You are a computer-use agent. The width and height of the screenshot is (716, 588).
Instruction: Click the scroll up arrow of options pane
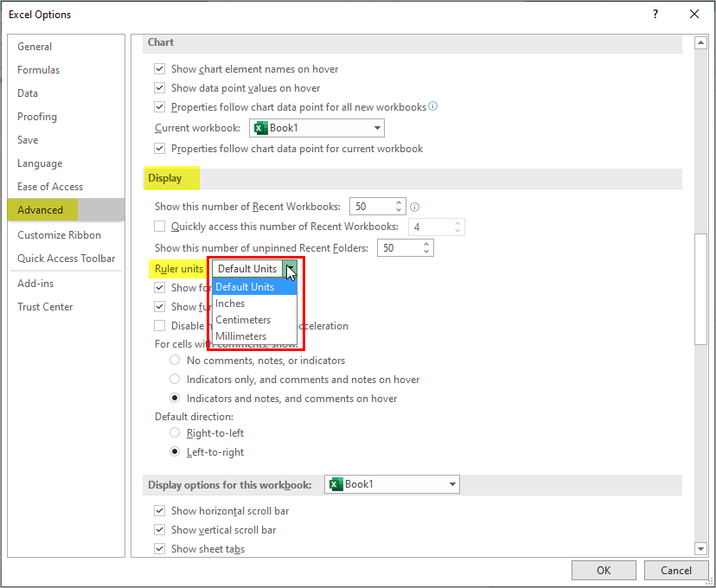700,43
